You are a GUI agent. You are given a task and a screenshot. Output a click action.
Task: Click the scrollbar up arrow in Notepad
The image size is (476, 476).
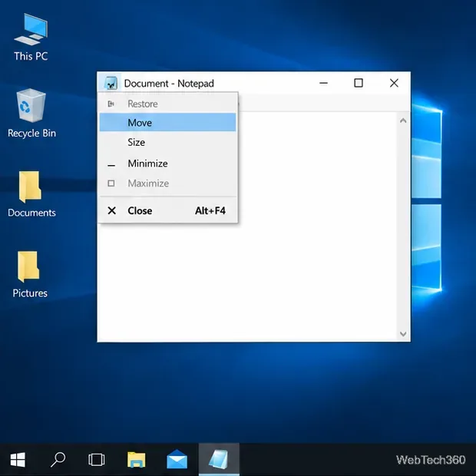(x=403, y=121)
